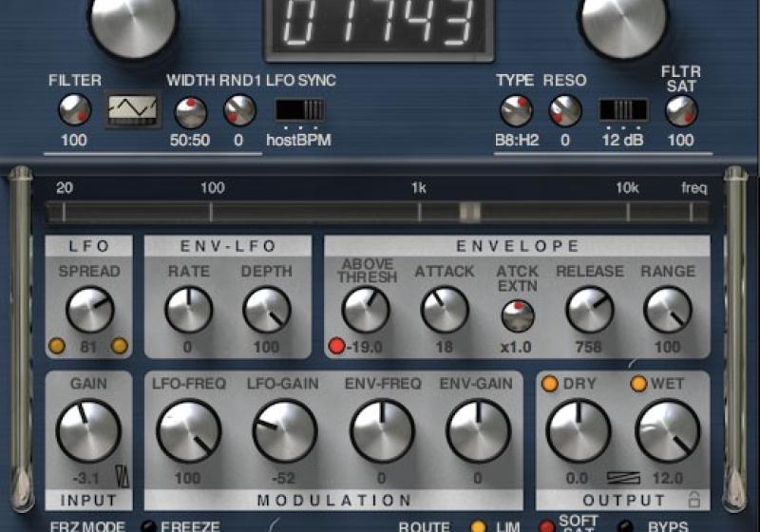760x532 pixels.
Task: Click the input phase invert icon
Action: 123,476
